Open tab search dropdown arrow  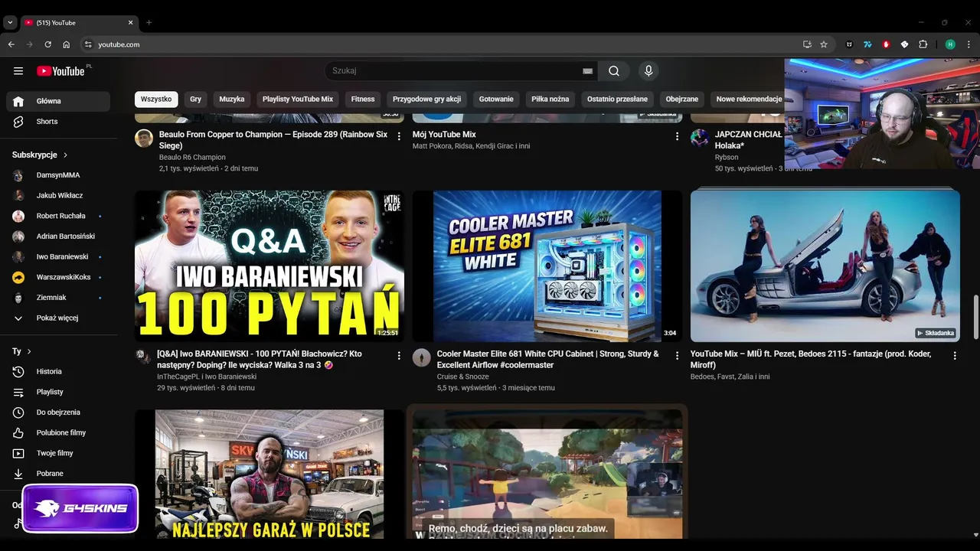10,22
